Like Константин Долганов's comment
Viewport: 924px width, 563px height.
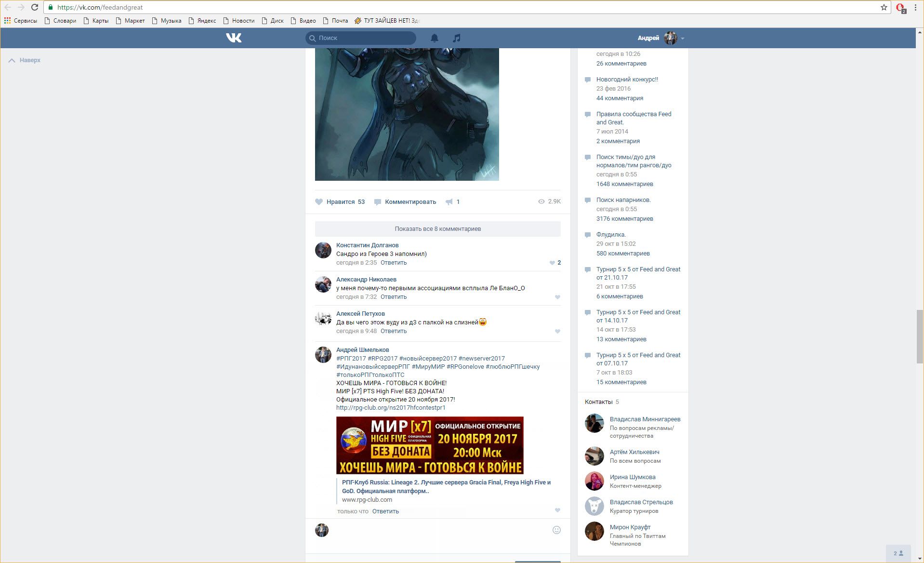[x=552, y=263]
